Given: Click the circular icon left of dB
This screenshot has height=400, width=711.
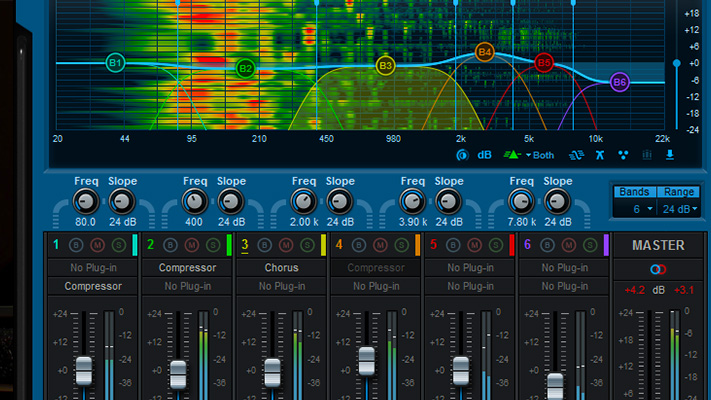Looking at the screenshot, I should point(462,155).
